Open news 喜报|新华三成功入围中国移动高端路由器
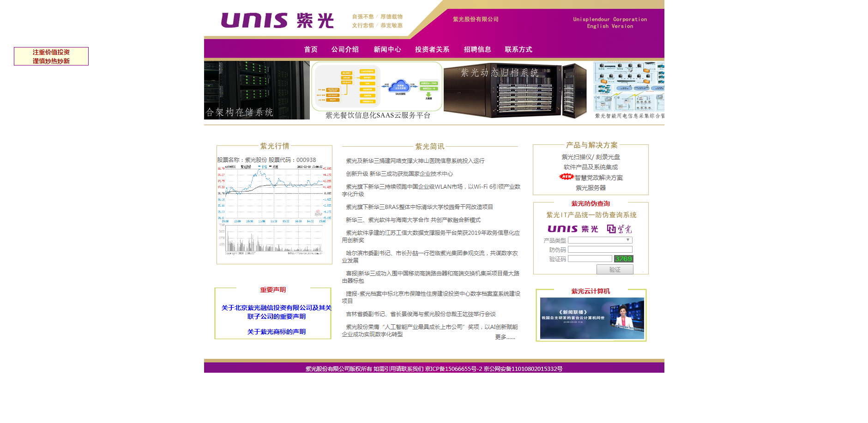The image size is (868, 423). tap(431, 277)
